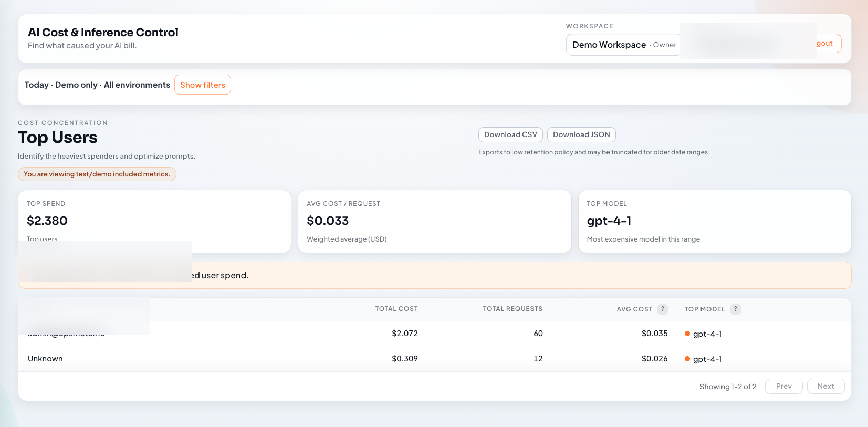Click the partially hidden Logout button
Viewport: 868px width, 427px height.
click(827, 43)
